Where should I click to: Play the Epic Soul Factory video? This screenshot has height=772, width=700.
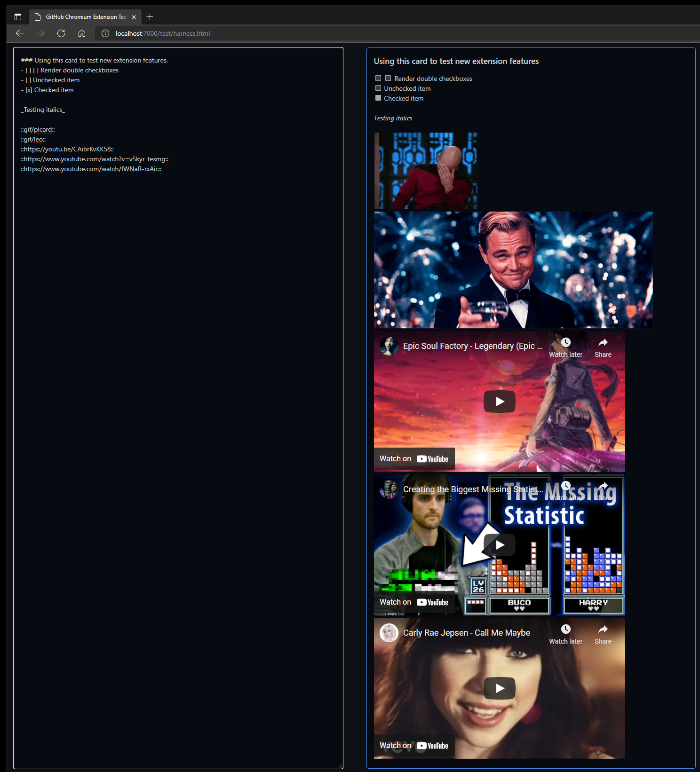point(500,402)
